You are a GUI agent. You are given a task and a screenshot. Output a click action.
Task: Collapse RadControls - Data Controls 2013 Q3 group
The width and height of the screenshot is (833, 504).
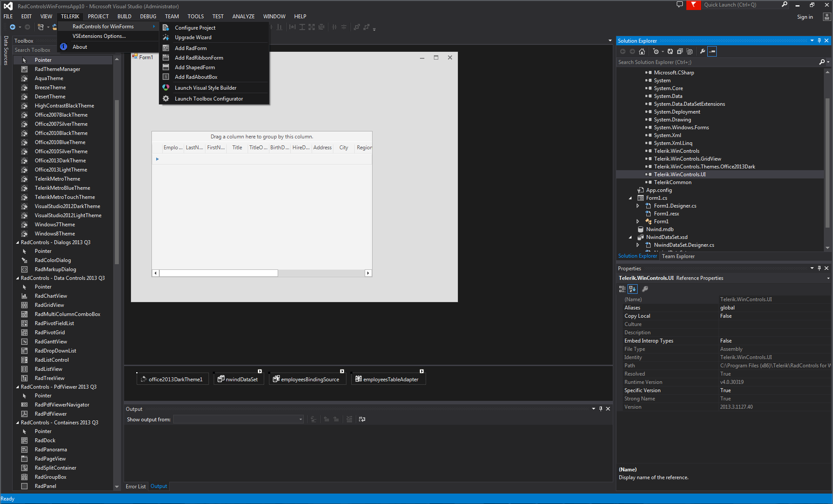[x=17, y=278]
